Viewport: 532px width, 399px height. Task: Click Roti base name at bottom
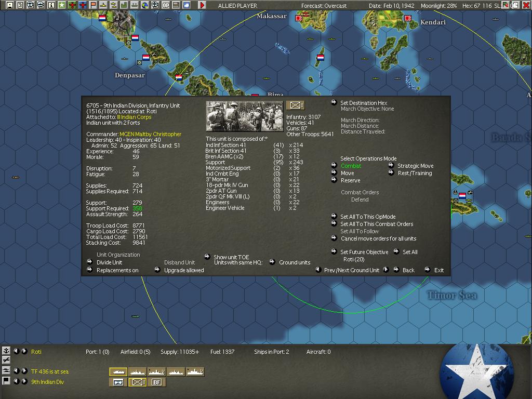click(36, 352)
